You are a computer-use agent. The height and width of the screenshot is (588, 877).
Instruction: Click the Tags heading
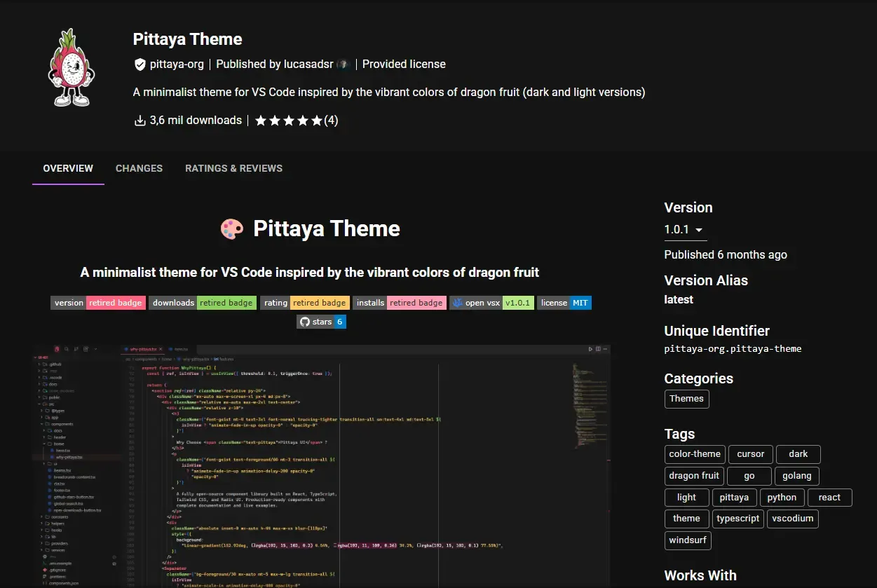click(680, 435)
